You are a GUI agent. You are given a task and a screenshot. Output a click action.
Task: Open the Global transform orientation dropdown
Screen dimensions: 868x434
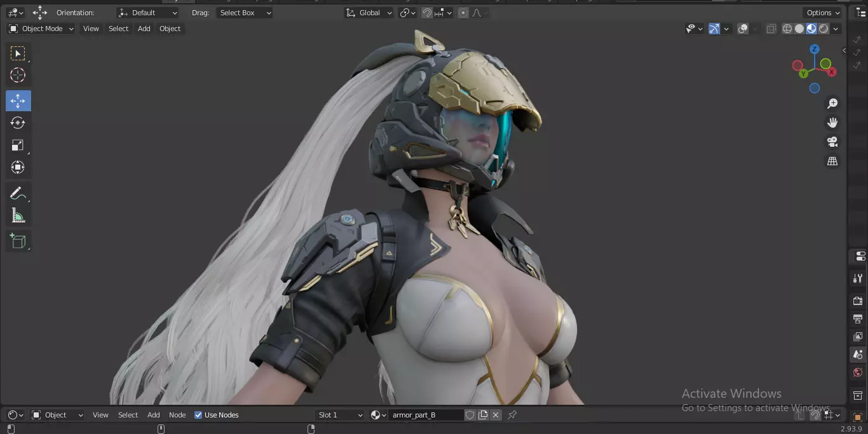[369, 13]
